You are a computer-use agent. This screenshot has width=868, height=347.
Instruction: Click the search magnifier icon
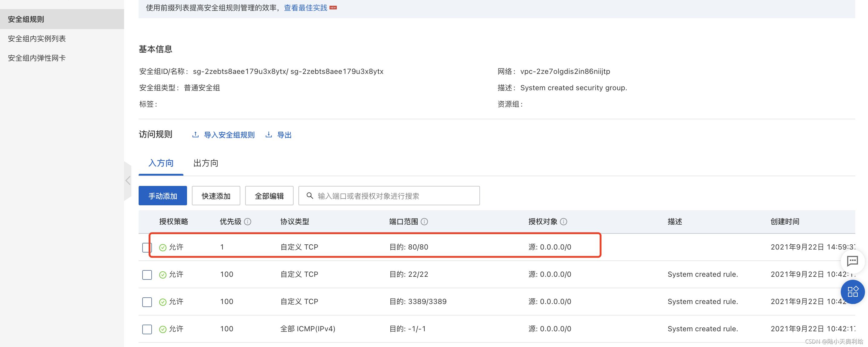[x=310, y=196]
